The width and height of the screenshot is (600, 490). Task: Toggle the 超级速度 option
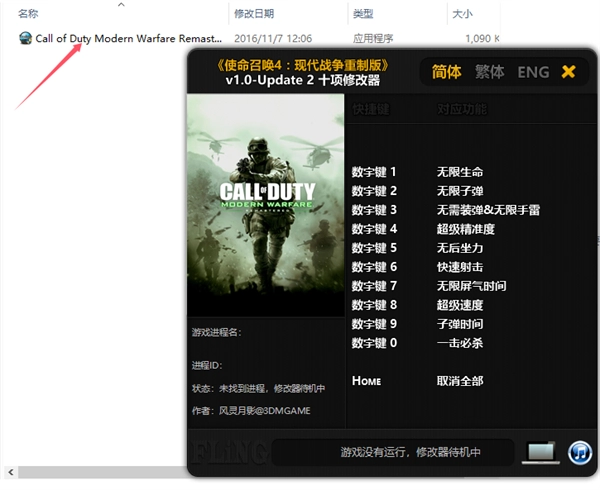coord(460,305)
